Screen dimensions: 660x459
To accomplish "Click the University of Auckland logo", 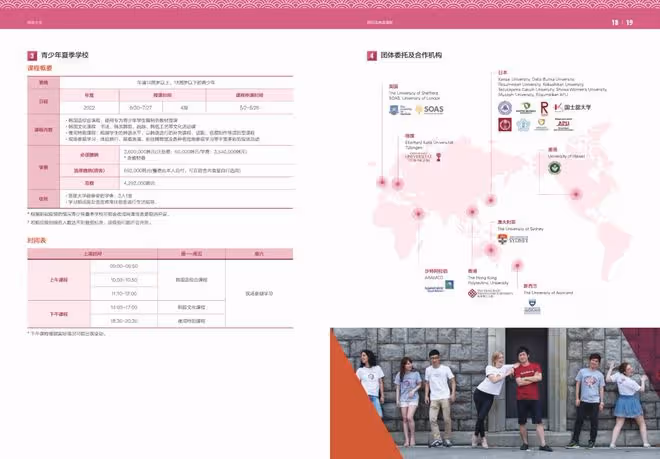I will click(532, 306).
